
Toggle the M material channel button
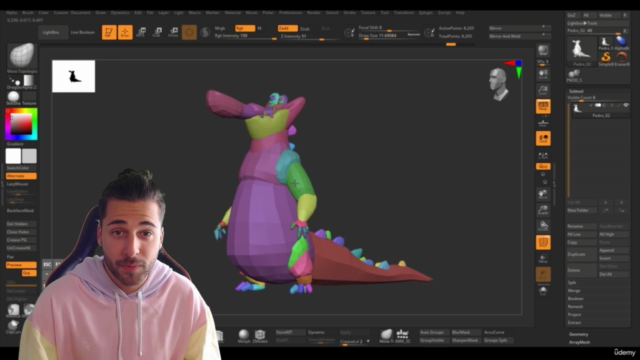(260, 28)
